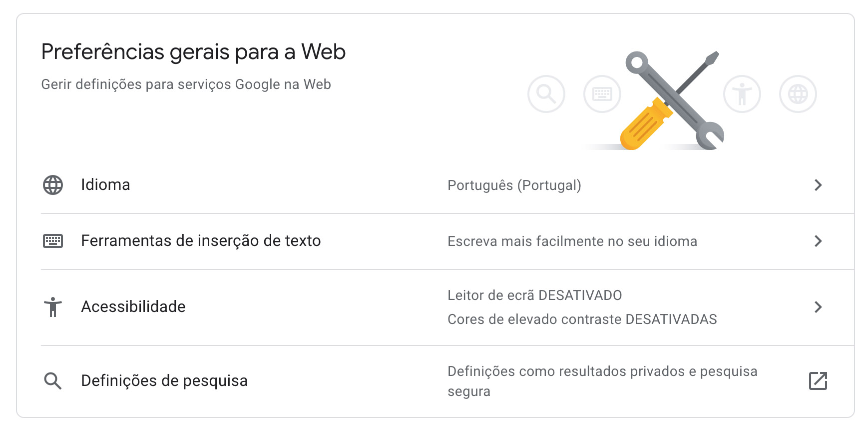Click the faded accessibility icon in the banner
The height and width of the screenshot is (430, 868).
[742, 94]
